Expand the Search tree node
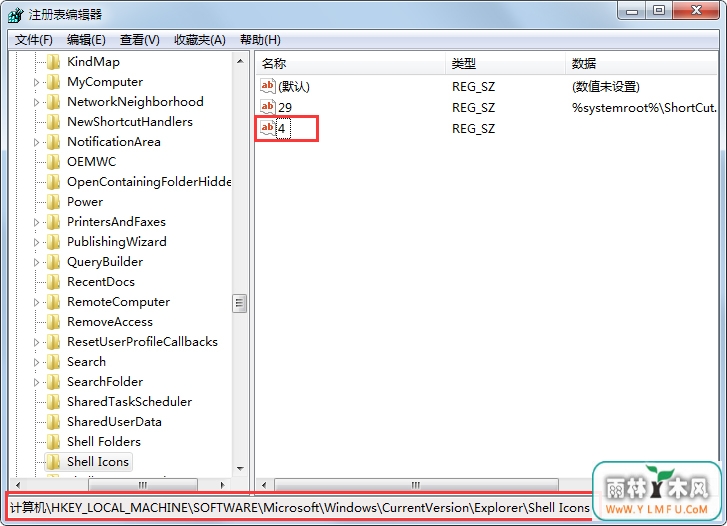The height and width of the screenshot is (526, 727). pos(37,362)
